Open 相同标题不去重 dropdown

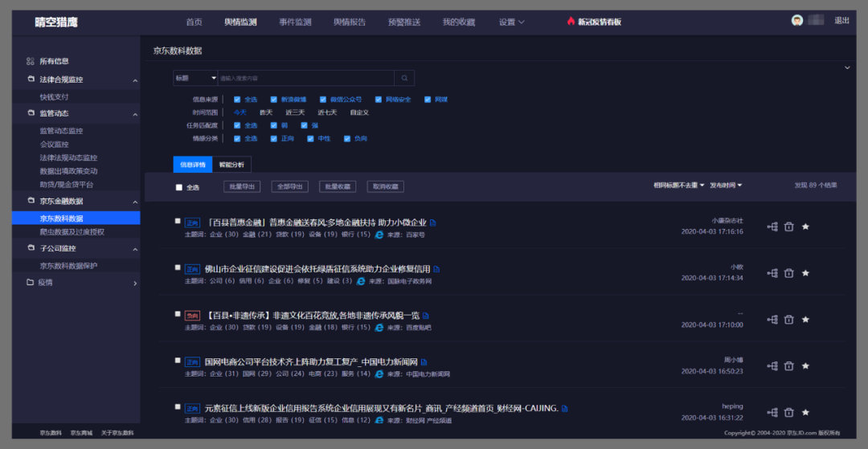click(x=678, y=186)
